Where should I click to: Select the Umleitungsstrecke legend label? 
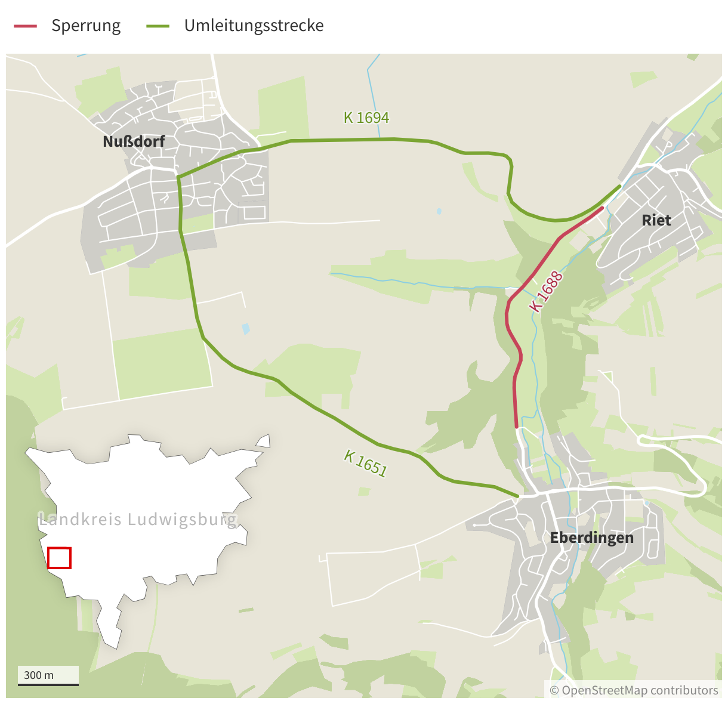point(254,26)
